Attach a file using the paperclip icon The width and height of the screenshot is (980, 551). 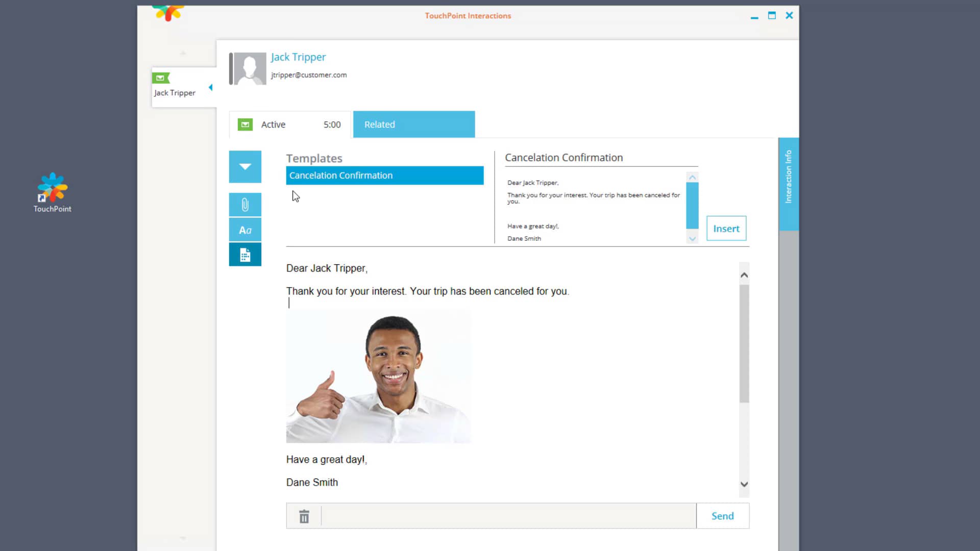245,205
